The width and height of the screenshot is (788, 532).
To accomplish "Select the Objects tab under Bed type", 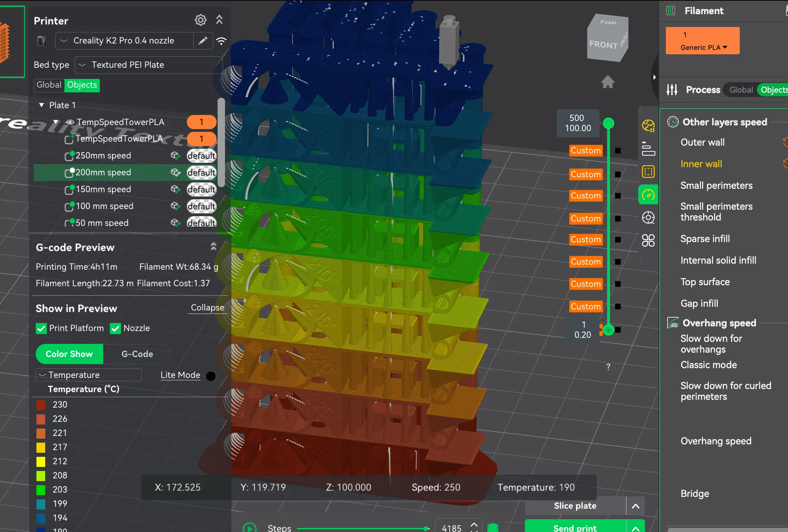I will pos(82,85).
